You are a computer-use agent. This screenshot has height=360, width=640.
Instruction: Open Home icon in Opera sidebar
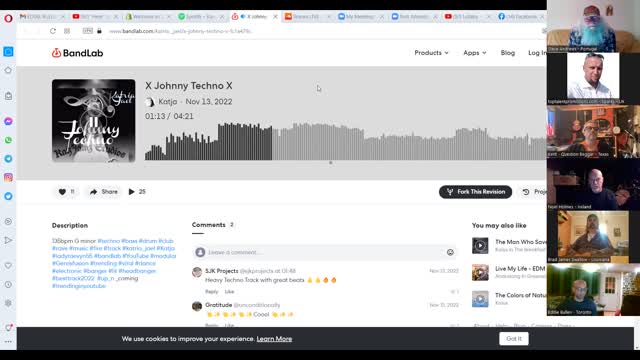pyautogui.click(x=8, y=70)
